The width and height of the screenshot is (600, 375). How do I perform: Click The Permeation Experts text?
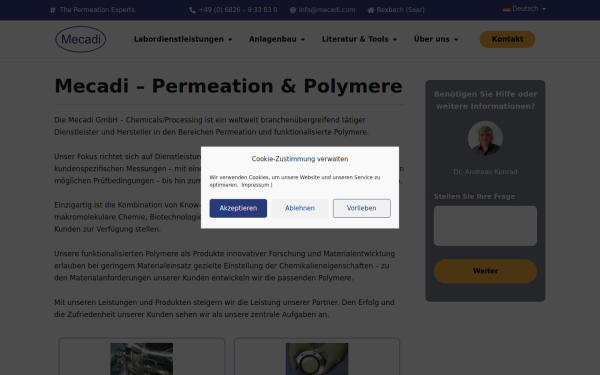[x=98, y=10]
